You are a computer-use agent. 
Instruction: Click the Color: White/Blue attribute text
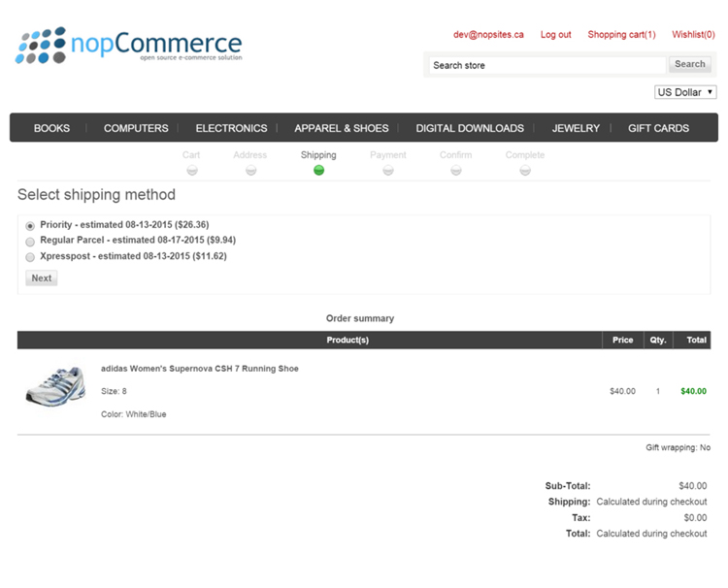pyautogui.click(x=134, y=414)
